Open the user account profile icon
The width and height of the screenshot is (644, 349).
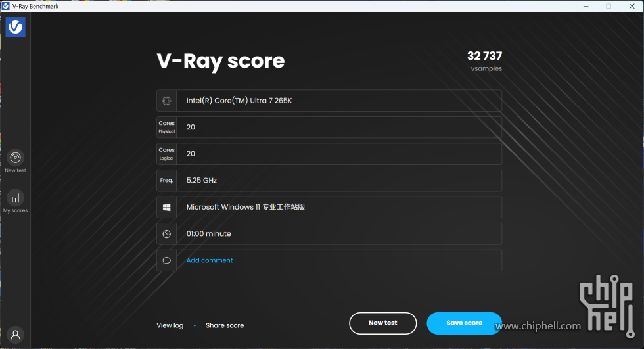click(16, 335)
